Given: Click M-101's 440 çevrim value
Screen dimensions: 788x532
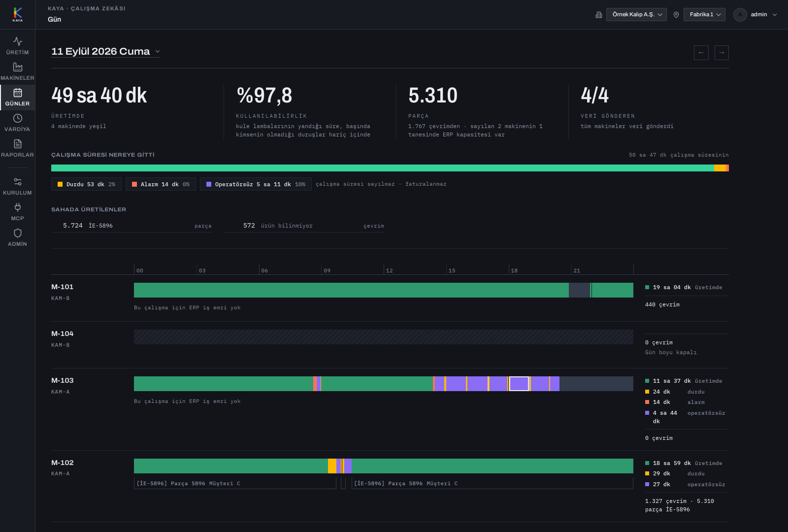Looking at the screenshot, I should pyautogui.click(x=662, y=304).
